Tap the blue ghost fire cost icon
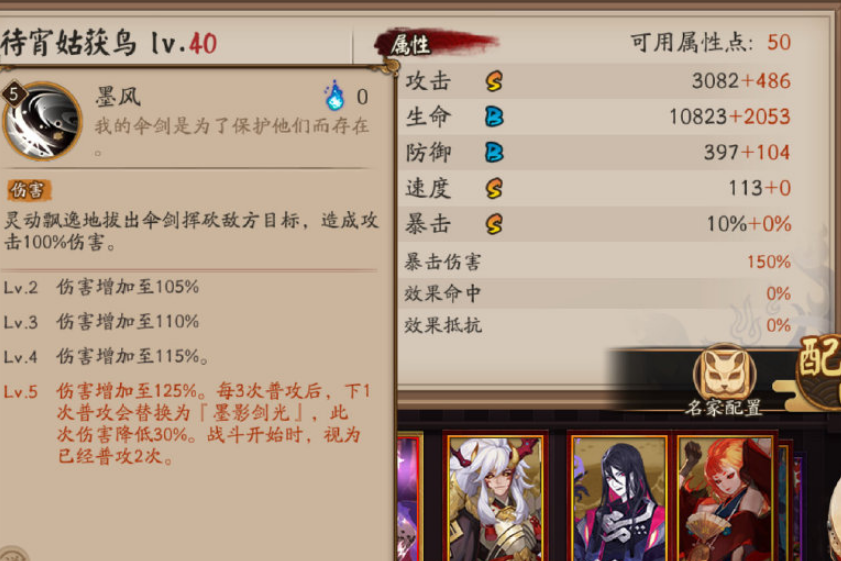 point(335,95)
